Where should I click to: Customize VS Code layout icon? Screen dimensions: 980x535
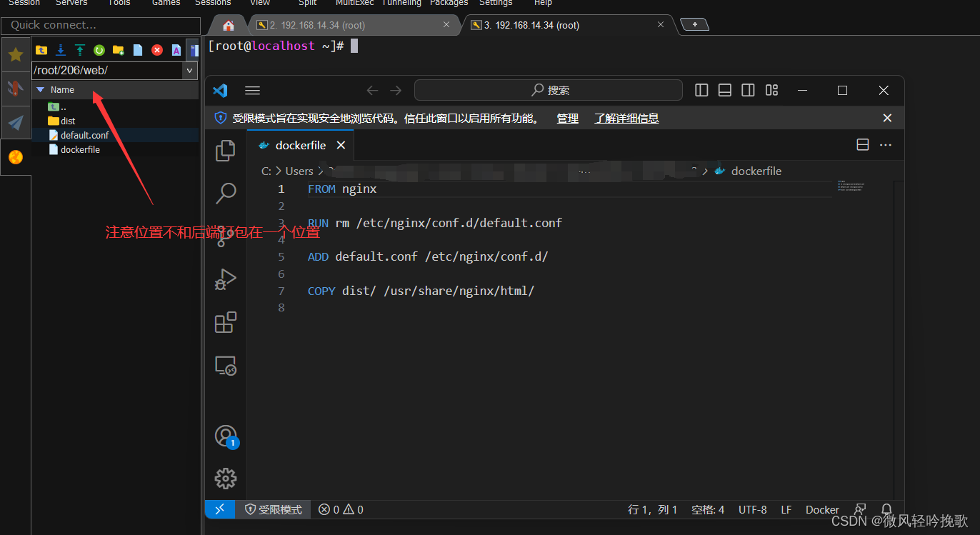(771, 90)
